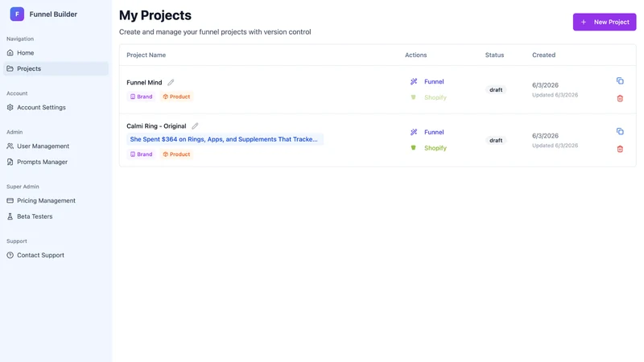Click Product tag on Calmi Ring row
The height and width of the screenshot is (362, 644).
[x=176, y=154]
